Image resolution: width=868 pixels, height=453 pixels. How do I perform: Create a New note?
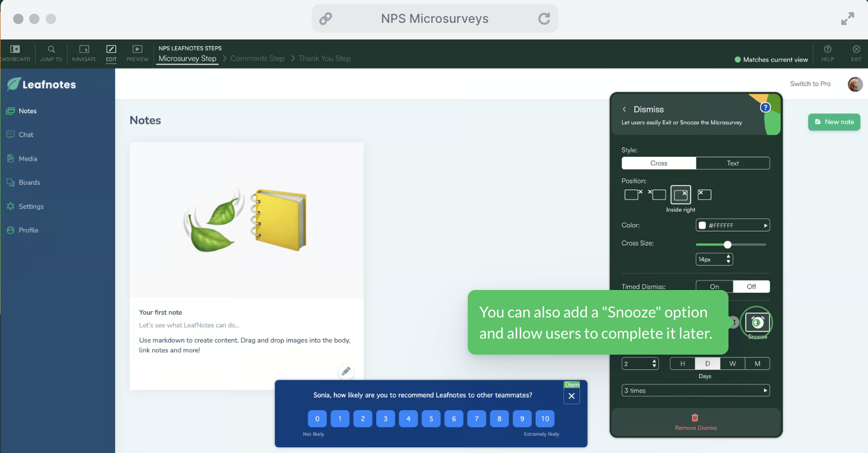pos(834,122)
